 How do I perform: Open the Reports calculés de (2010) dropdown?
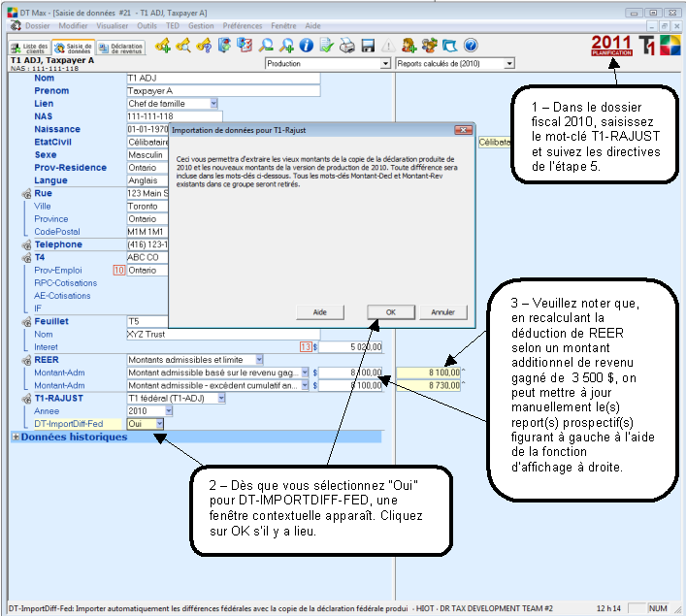pyautogui.click(x=455, y=63)
